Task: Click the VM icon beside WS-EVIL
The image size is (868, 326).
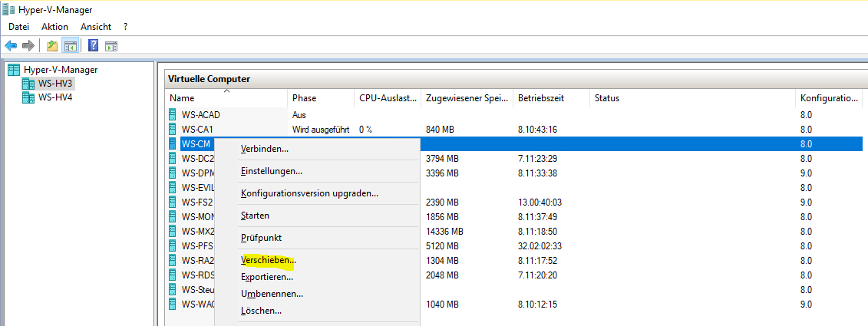Action: (173, 187)
